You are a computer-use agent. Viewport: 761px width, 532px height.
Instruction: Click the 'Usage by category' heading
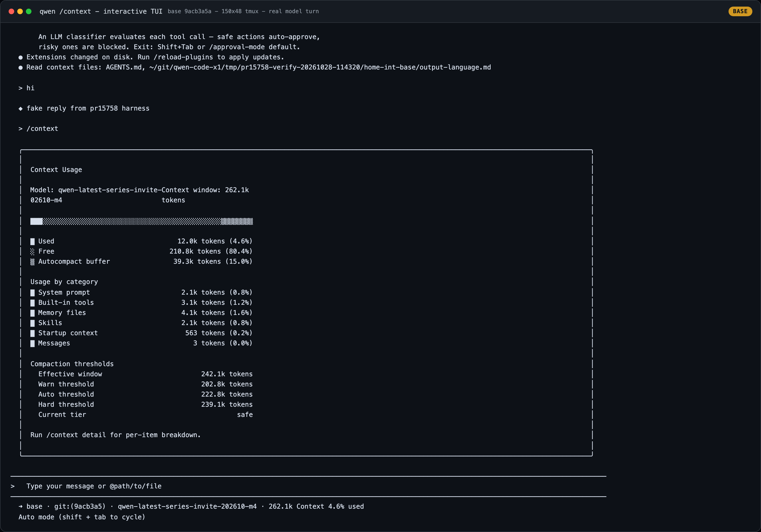pos(64,282)
